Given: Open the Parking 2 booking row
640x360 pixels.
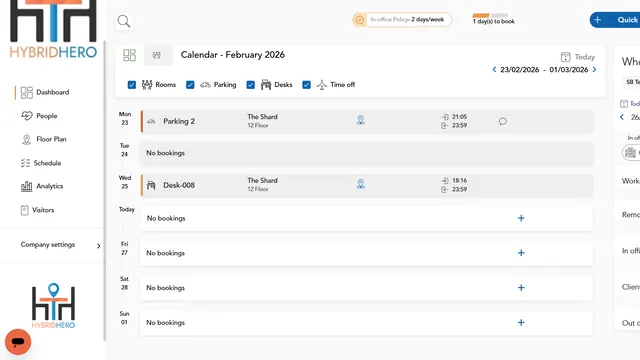Looking at the screenshot, I should click(367, 121).
